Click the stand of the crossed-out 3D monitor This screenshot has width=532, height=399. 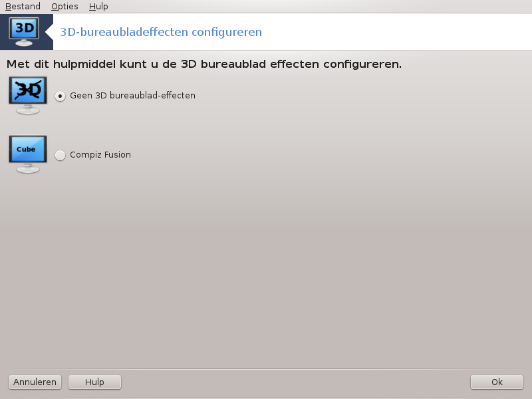coord(28,110)
